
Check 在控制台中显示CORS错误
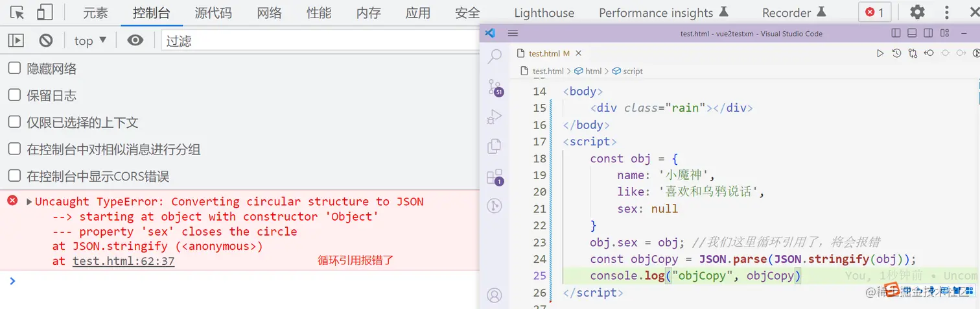pyautogui.click(x=14, y=175)
